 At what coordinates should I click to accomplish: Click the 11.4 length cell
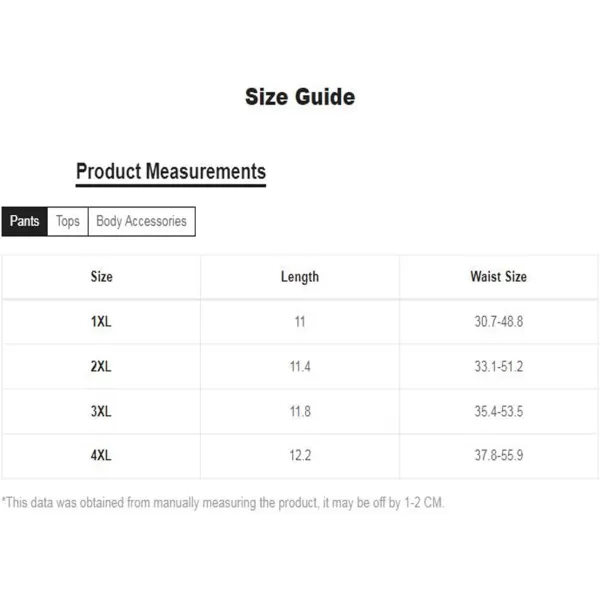click(300, 367)
